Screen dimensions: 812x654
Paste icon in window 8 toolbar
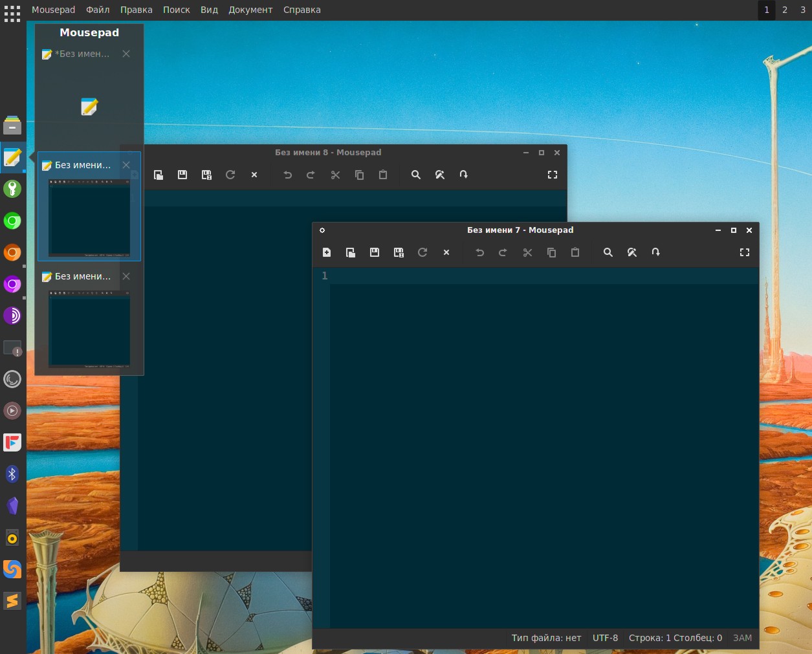point(383,175)
